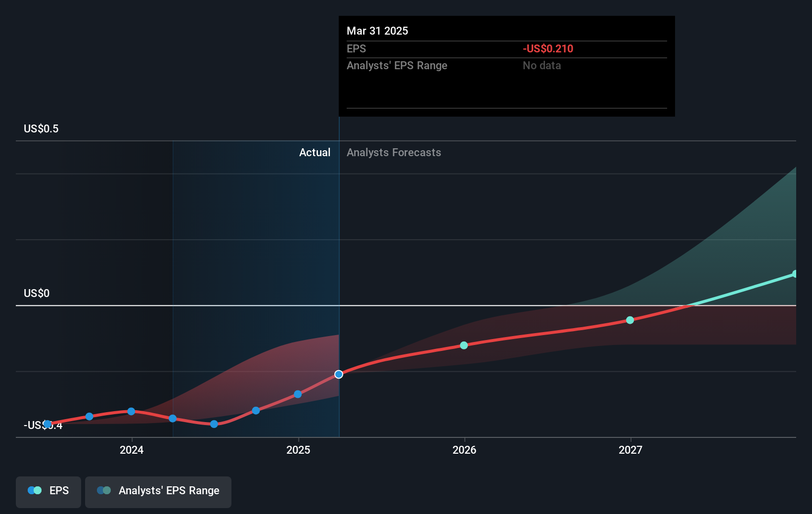The image size is (812, 514).
Task: Click the 'No data' analysts range value
Action: coord(541,66)
